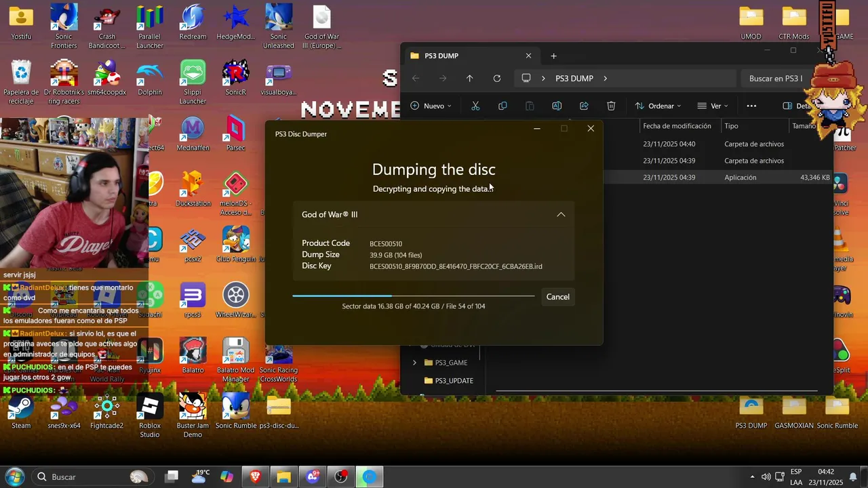Open the Nuevo dropdown in Explorer

(431, 106)
